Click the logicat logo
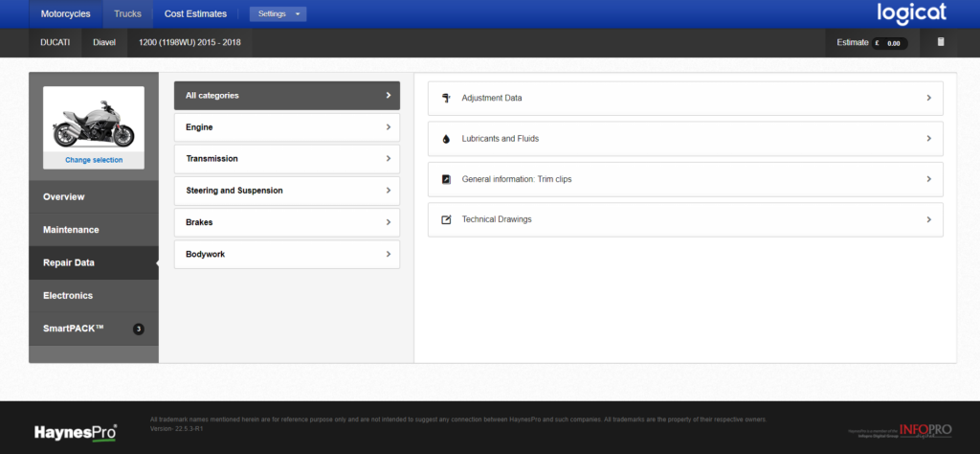This screenshot has height=454, width=980. 910,13
